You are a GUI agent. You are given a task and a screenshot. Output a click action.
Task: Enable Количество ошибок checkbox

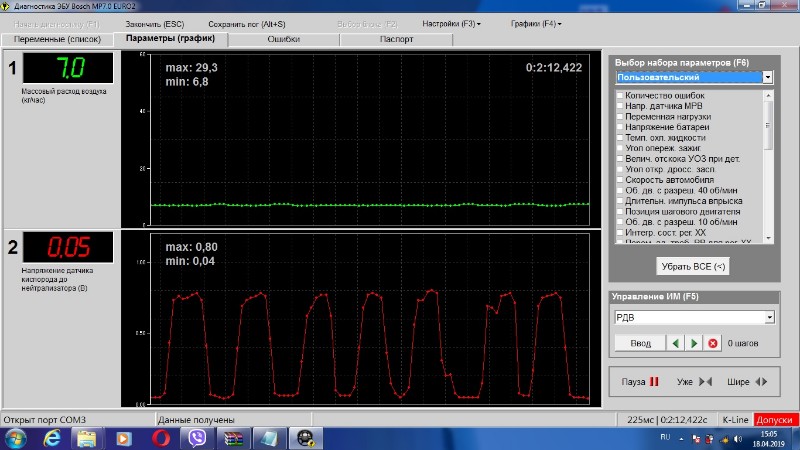(x=620, y=95)
